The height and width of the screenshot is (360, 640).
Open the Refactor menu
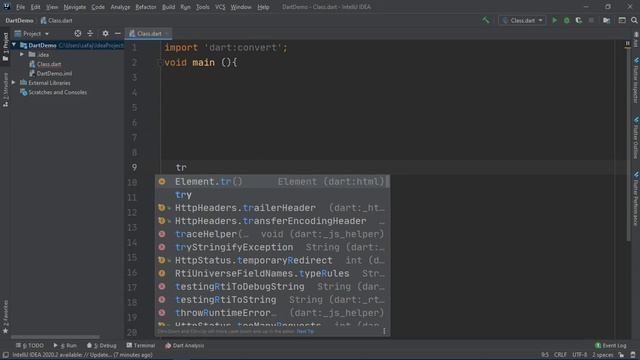tap(146, 7)
